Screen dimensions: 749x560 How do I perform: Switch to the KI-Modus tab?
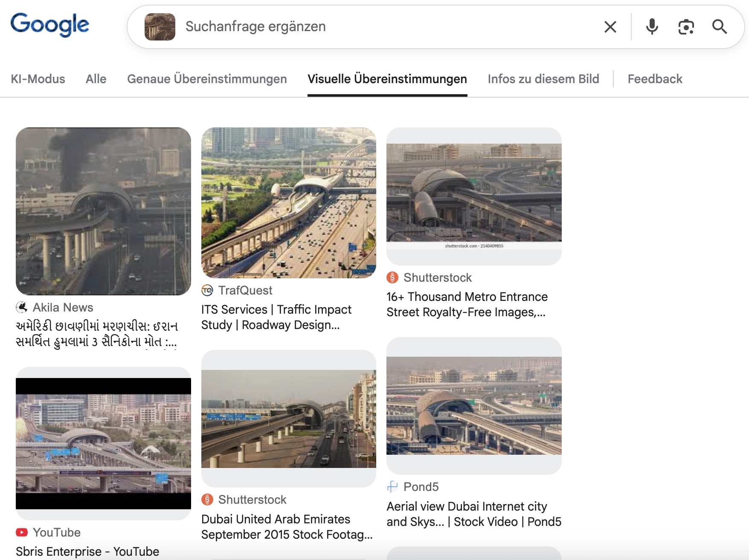pos(38,79)
